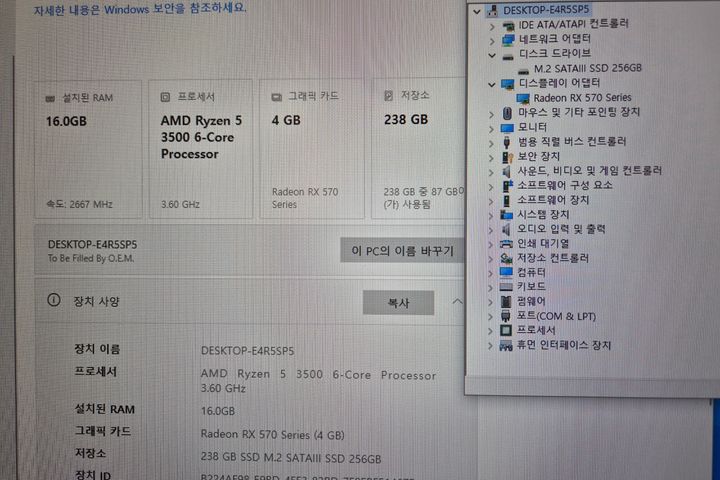Image resolution: width=720 pixels, height=480 pixels.
Task: Click the 238 GB SSD M.2 SATAIII value
Action: tap(291, 458)
